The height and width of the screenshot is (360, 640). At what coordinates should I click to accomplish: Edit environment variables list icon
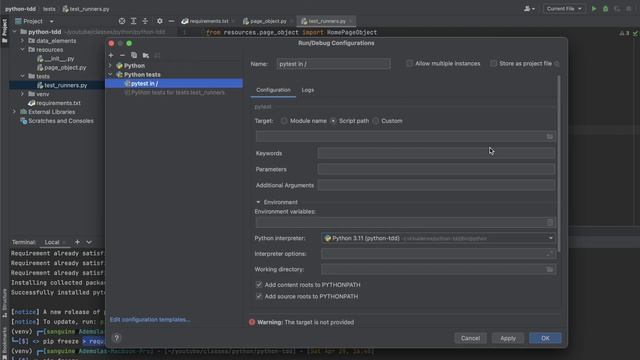point(550,222)
